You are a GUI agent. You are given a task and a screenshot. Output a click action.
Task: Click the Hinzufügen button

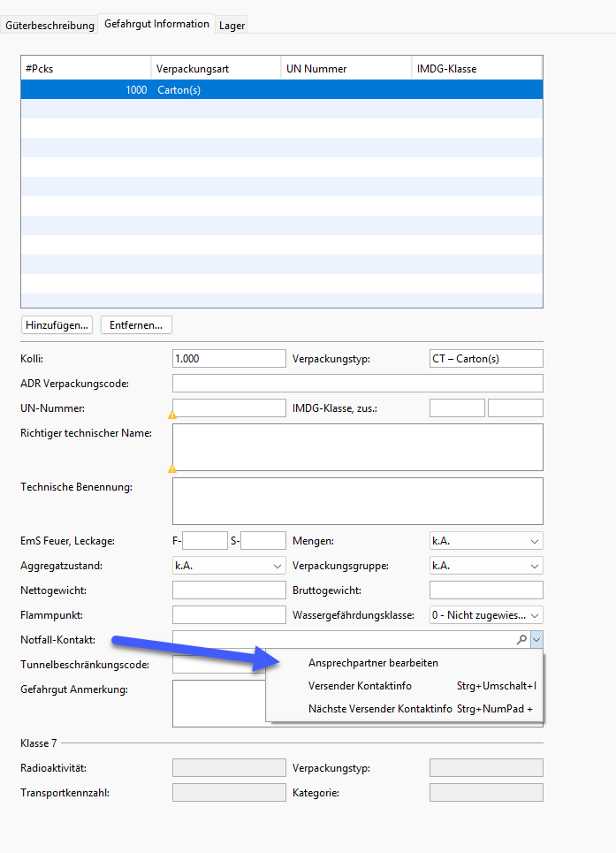[57, 325]
